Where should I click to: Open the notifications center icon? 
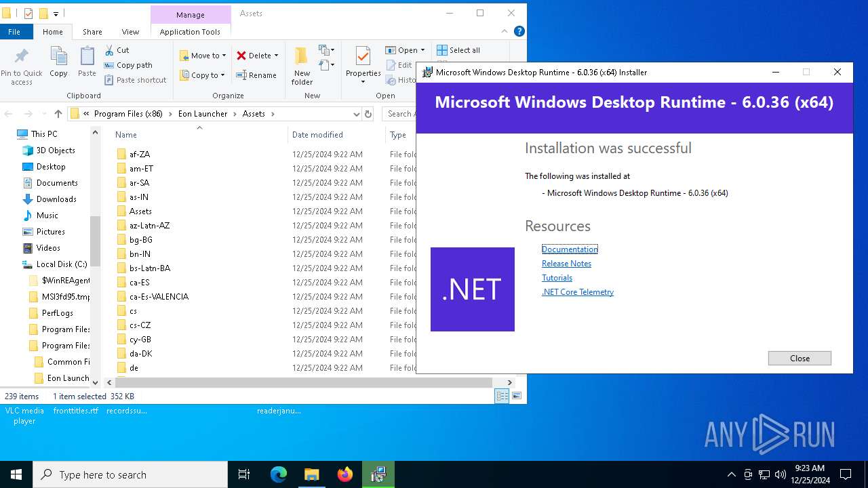coord(846,474)
